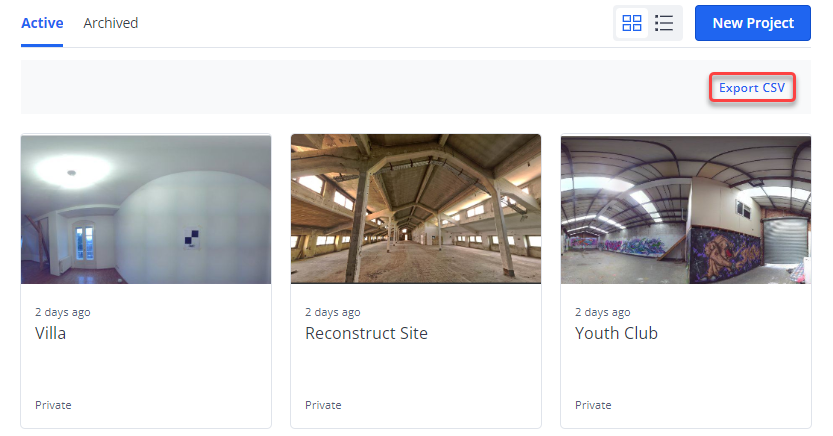This screenshot has width=833, height=436.
Task: Open the Villa project thumbnail
Action: pos(146,208)
